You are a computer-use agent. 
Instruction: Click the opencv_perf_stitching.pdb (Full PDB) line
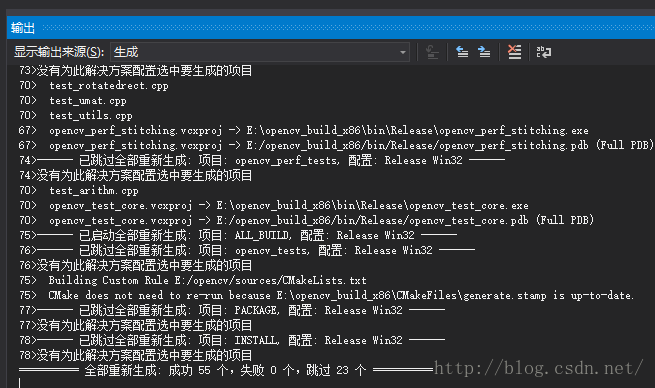336,145
